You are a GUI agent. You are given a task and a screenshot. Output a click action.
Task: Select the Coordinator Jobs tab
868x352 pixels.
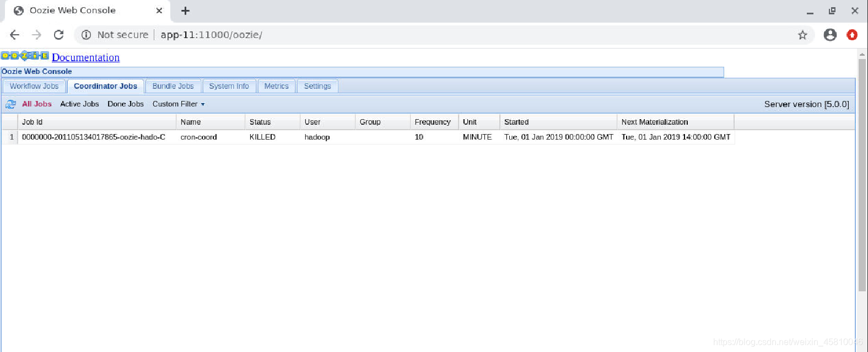(x=105, y=86)
